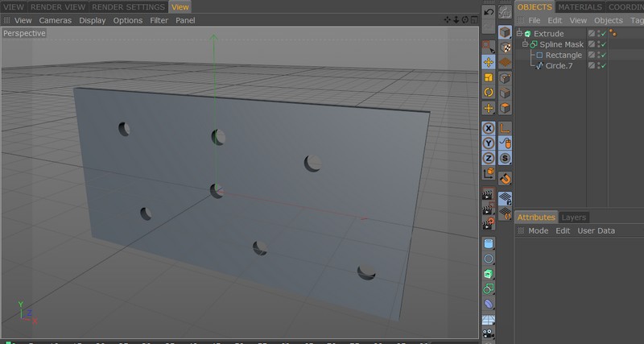The width and height of the screenshot is (644, 344).
Task: Open the viewport Display menu
Action: tap(92, 20)
